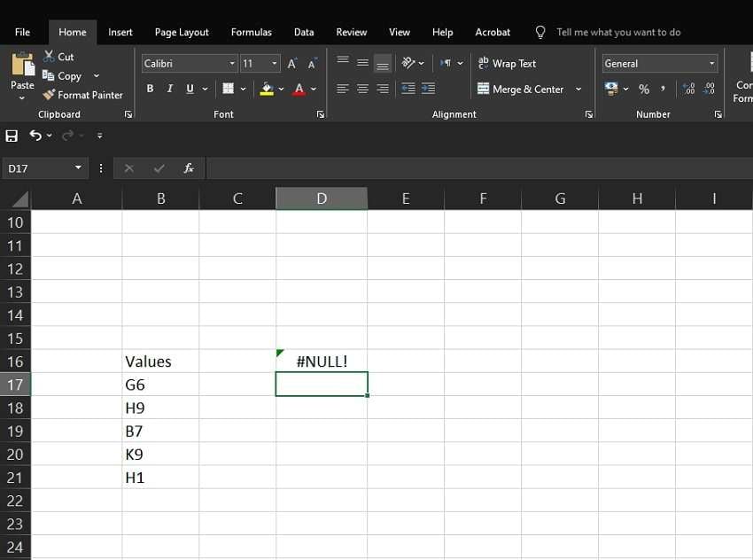Click the Tell me search box
The height and width of the screenshot is (560, 753).
pyautogui.click(x=618, y=32)
